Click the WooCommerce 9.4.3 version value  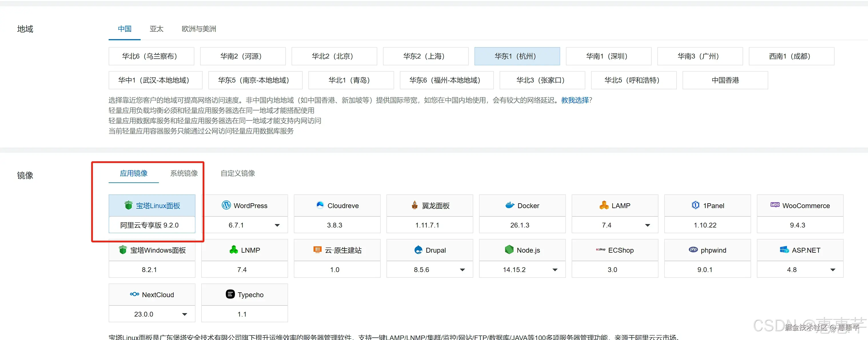click(798, 225)
